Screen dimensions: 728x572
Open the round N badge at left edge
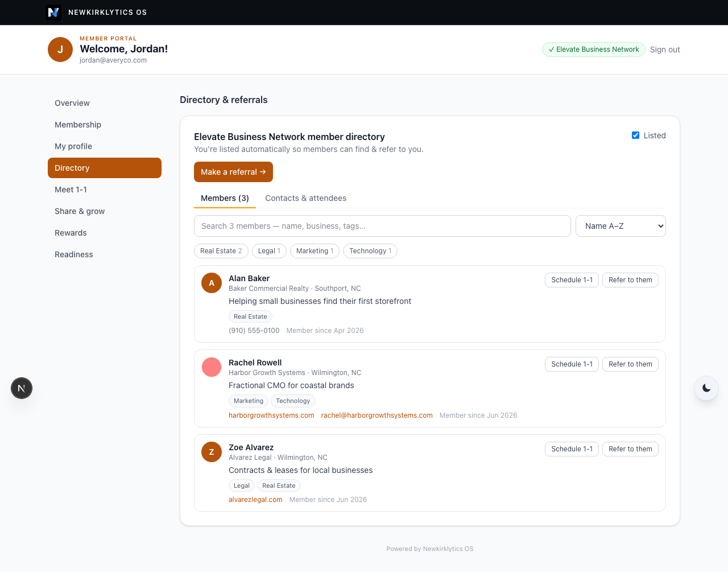point(22,388)
